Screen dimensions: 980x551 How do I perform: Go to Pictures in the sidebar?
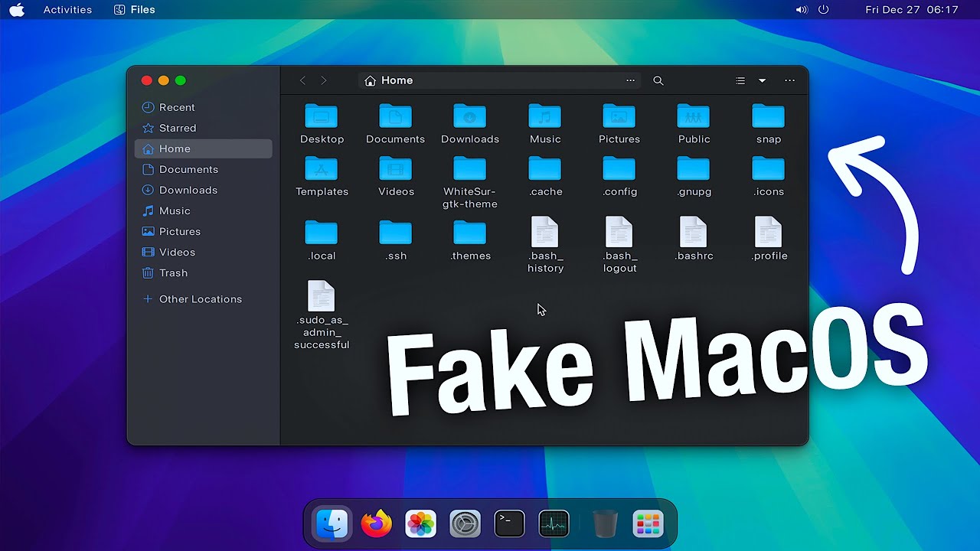coord(203,231)
